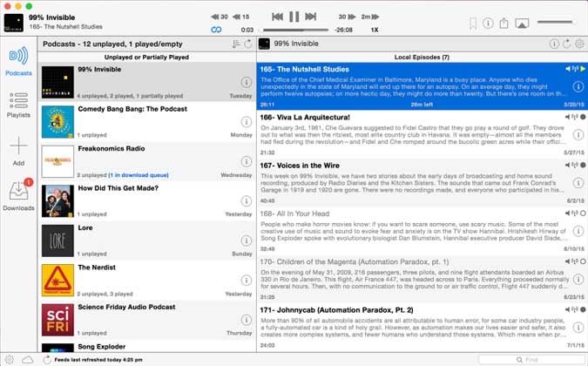588x366 pixels.
Task: Open the Playlists section
Action: [18, 105]
